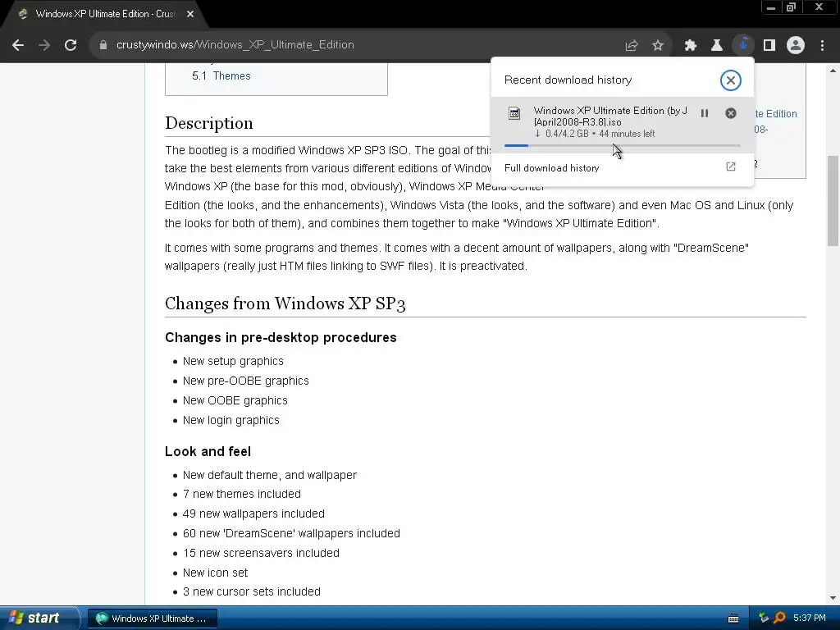Click the network tray icon

coord(764,619)
